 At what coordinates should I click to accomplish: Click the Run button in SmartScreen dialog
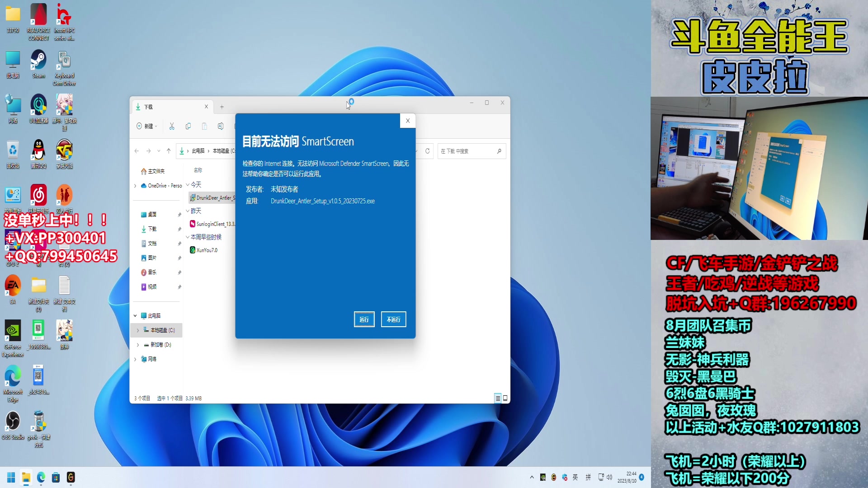click(364, 319)
